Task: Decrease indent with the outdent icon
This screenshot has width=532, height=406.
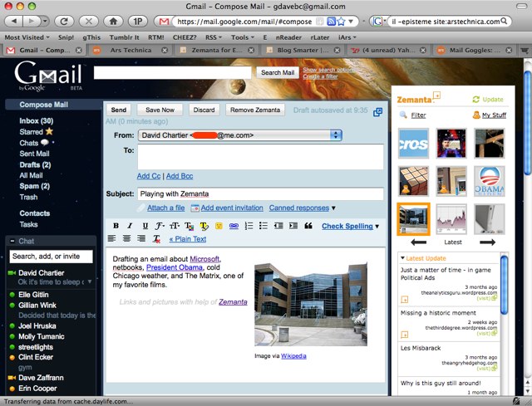Action: tap(278, 226)
